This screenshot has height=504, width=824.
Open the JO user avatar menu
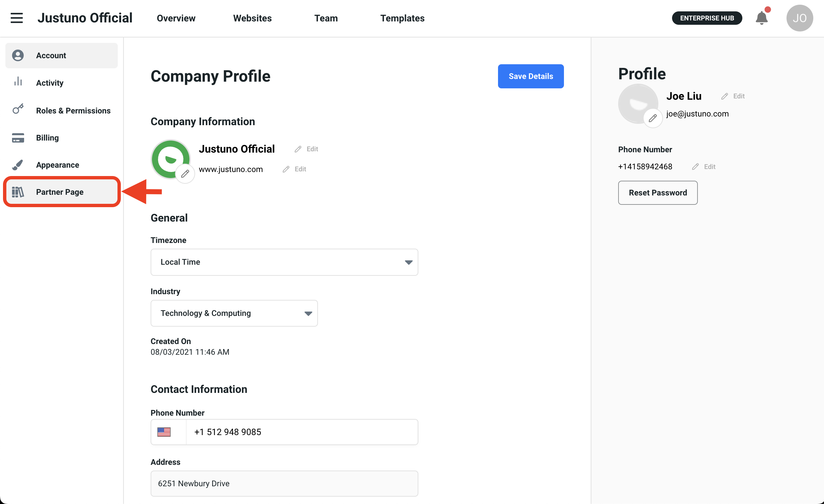click(800, 18)
